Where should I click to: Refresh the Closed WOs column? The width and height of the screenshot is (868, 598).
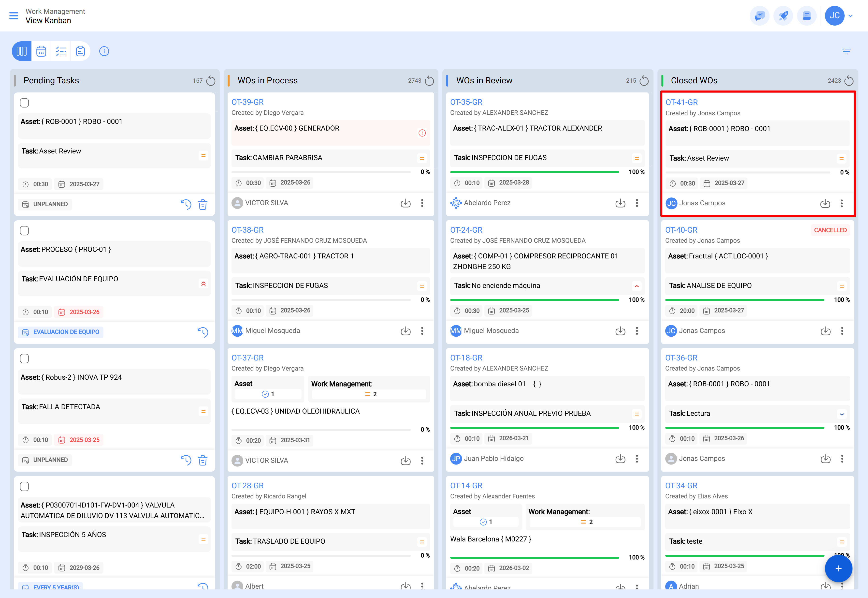[849, 80]
